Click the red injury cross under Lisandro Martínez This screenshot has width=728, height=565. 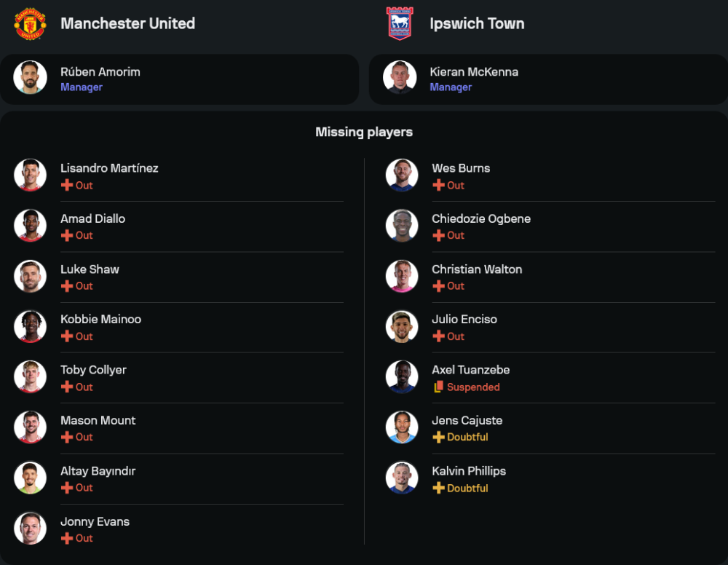(x=67, y=185)
